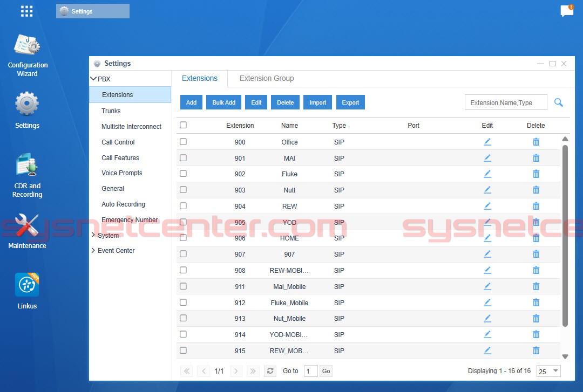
Task: Edit extension 900 using the pencil icon
Action: (487, 142)
